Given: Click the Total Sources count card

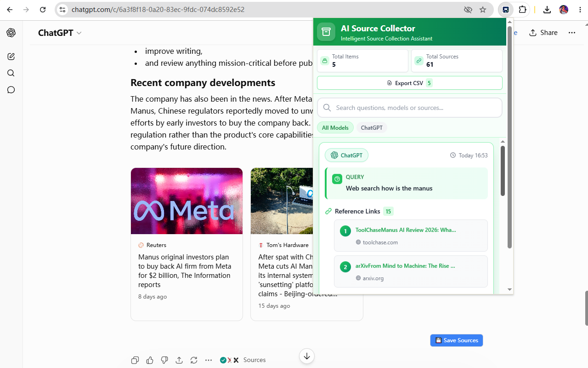Looking at the screenshot, I should [x=457, y=61].
